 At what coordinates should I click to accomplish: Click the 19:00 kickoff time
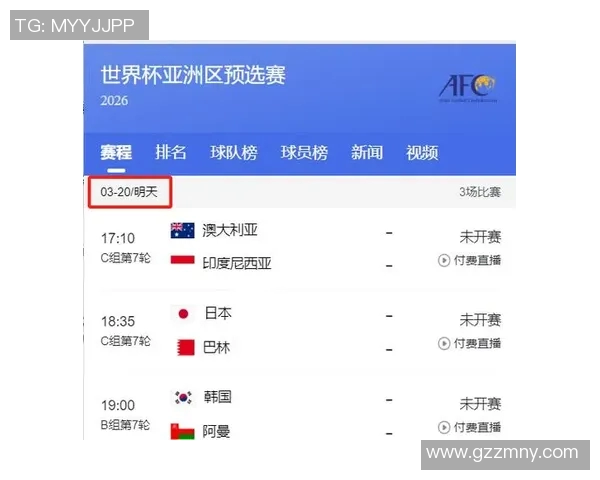pyautogui.click(x=118, y=405)
